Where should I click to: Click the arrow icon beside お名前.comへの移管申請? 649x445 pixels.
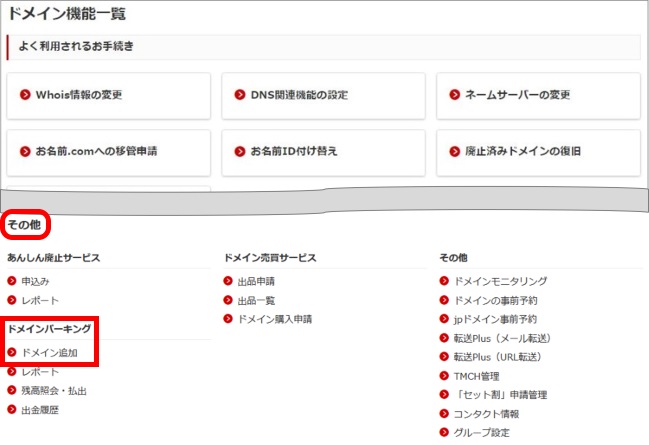click(x=25, y=152)
